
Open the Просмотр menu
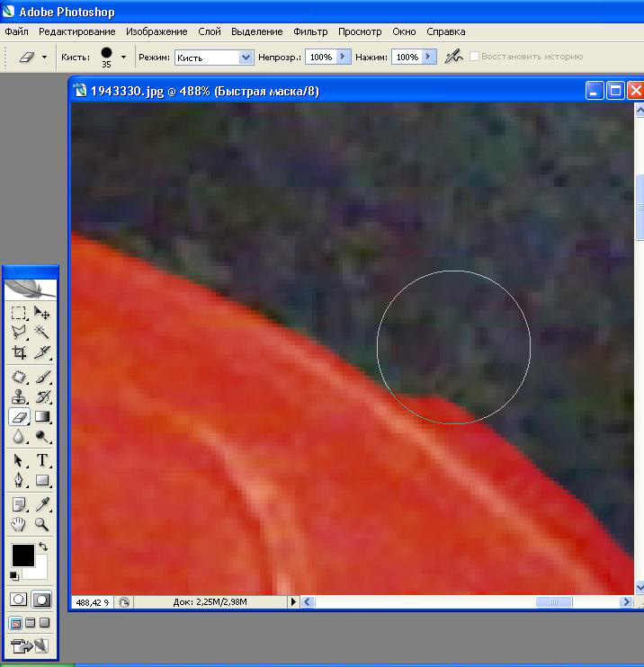coord(360,31)
